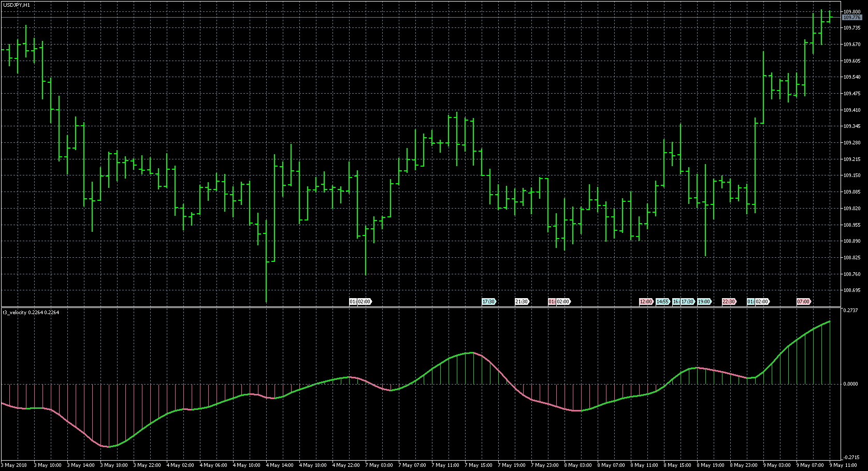Screen dimensions: 868x471
Task: Select the 9 May 11:00 time label
Action: click(x=843, y=465)
